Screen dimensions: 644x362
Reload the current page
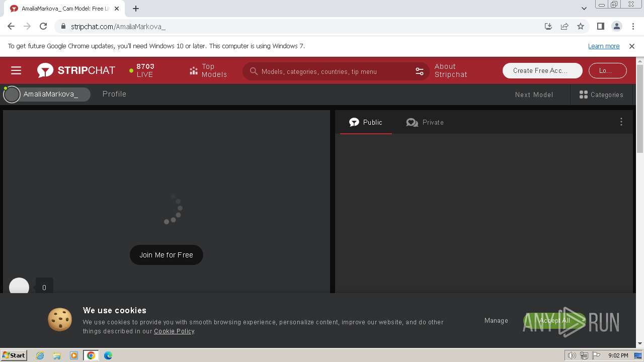pyautogui.click(x=43, y=26)
